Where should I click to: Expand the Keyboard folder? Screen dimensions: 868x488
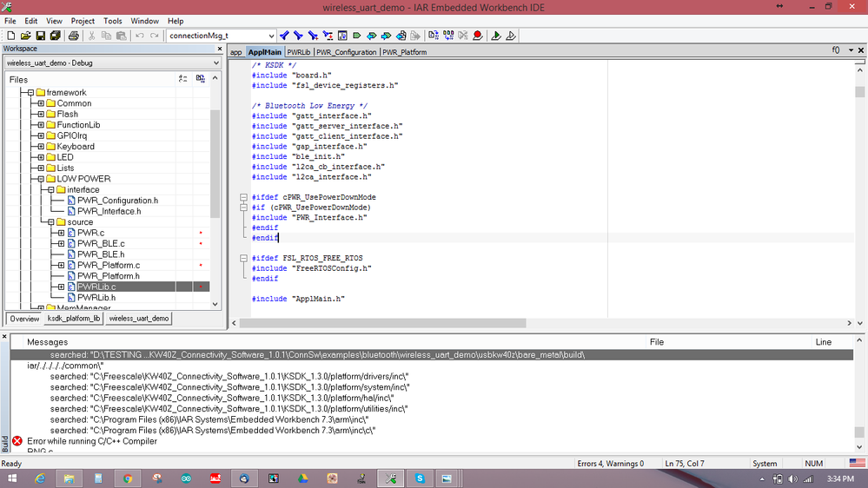pos(41,147)
